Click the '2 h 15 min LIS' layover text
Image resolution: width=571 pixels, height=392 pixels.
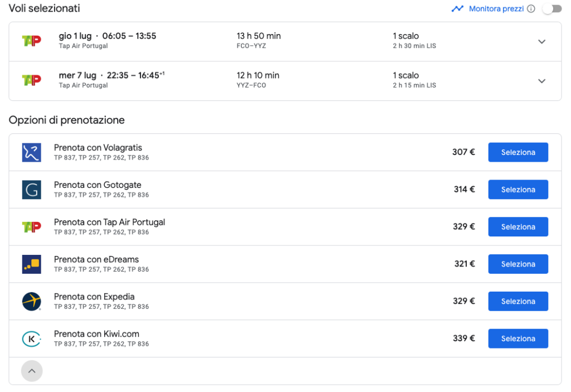(x=414, y=85)
